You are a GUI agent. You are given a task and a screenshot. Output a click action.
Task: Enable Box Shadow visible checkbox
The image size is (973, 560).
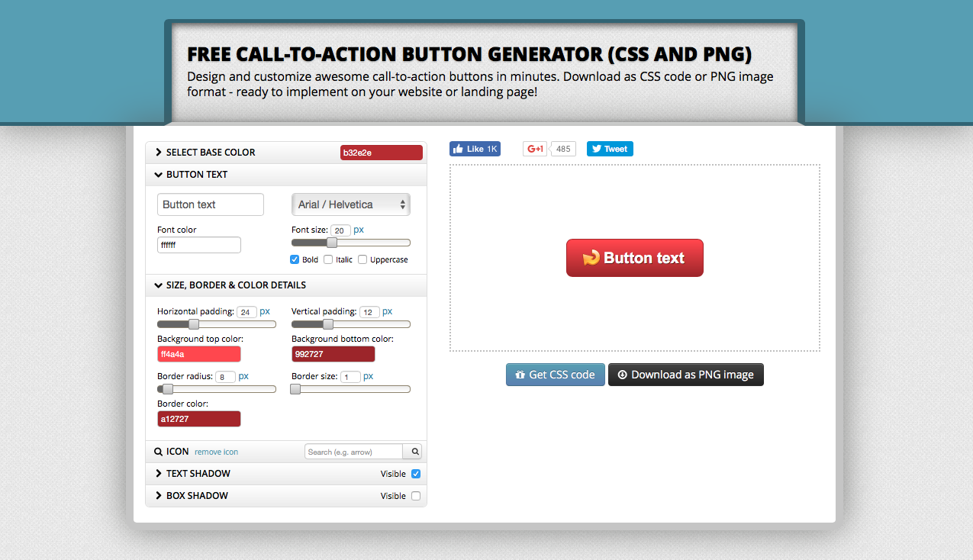tap(416, 496)
